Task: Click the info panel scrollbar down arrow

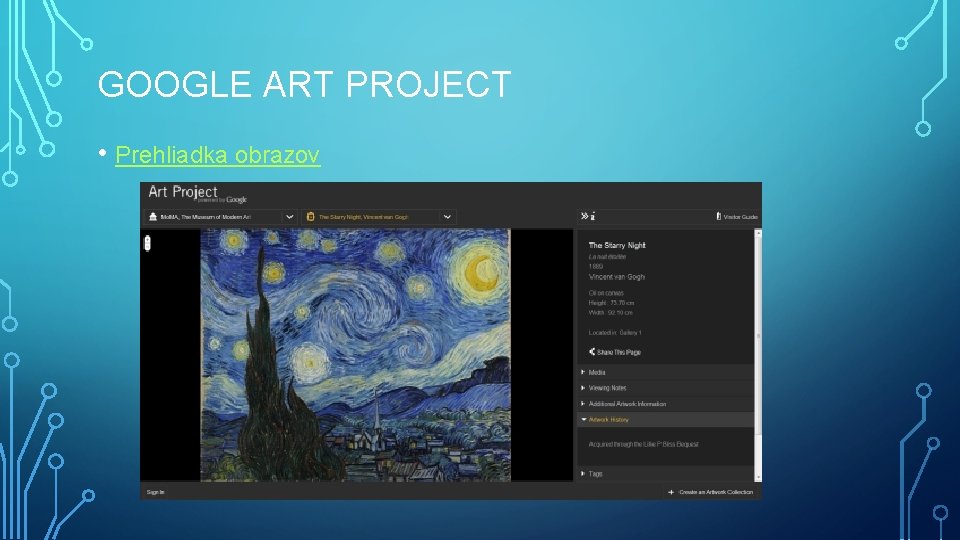Action: pyautogui.click(x=759, y=477)
